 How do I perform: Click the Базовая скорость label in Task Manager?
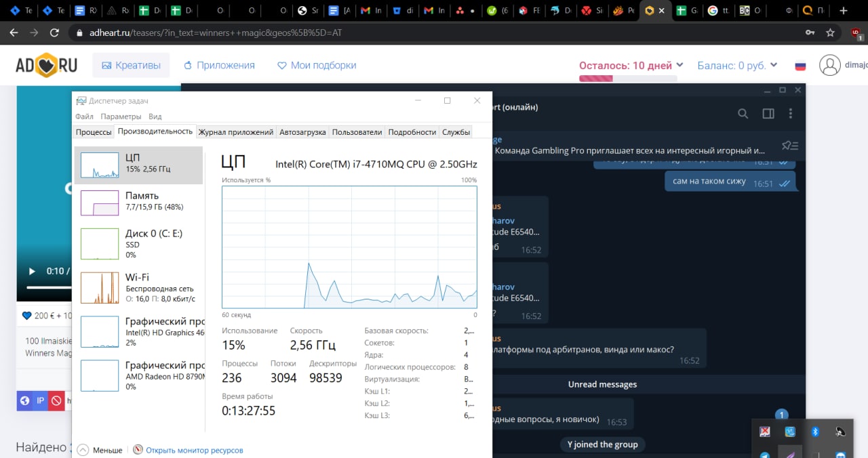pyautogui.click(x=396, y=331)
